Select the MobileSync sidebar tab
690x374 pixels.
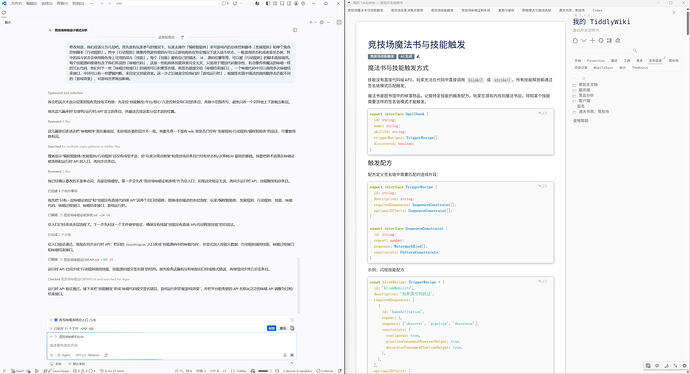coord(603,68)
